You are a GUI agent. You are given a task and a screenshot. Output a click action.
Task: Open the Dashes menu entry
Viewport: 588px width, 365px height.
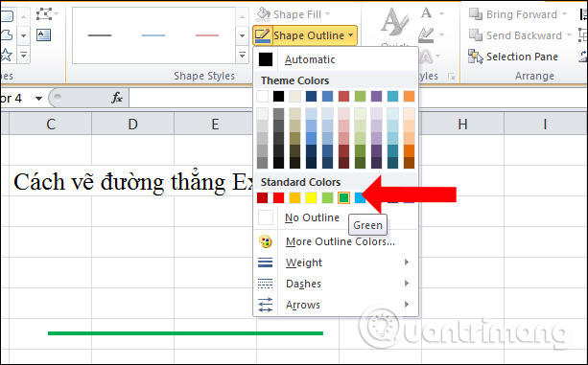[336, 284]
